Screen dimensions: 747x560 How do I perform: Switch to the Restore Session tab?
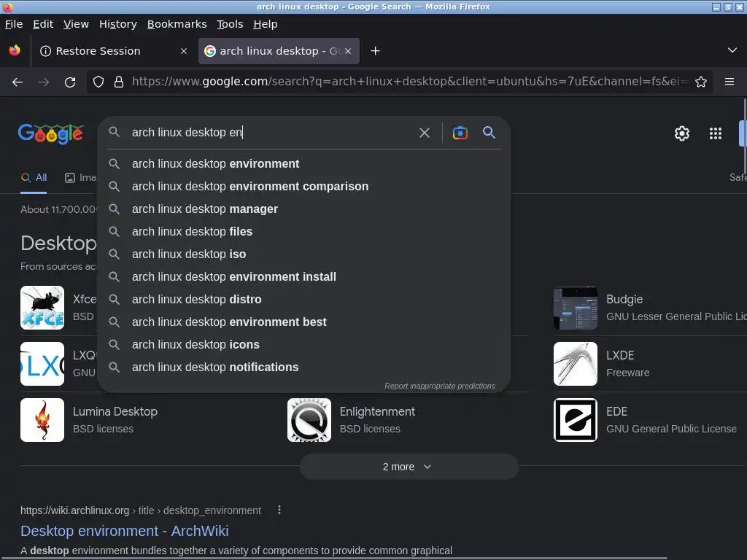[113, 51]
